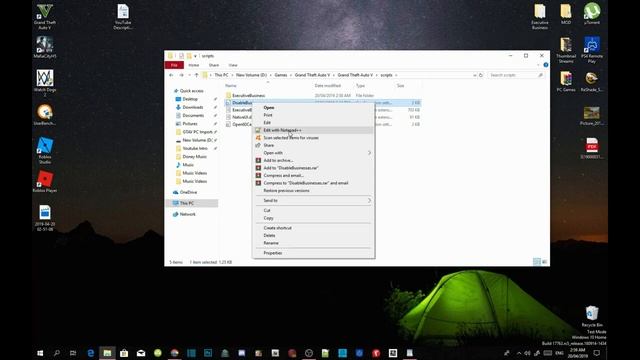Screen dimensions: 640x360
Task: Select the YouTube Description text file on desktop
Action: tap(123, 16)
